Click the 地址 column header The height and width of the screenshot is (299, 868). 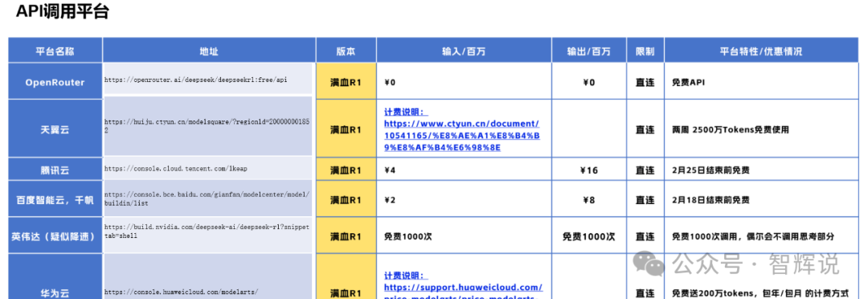[x=209, y=51]
